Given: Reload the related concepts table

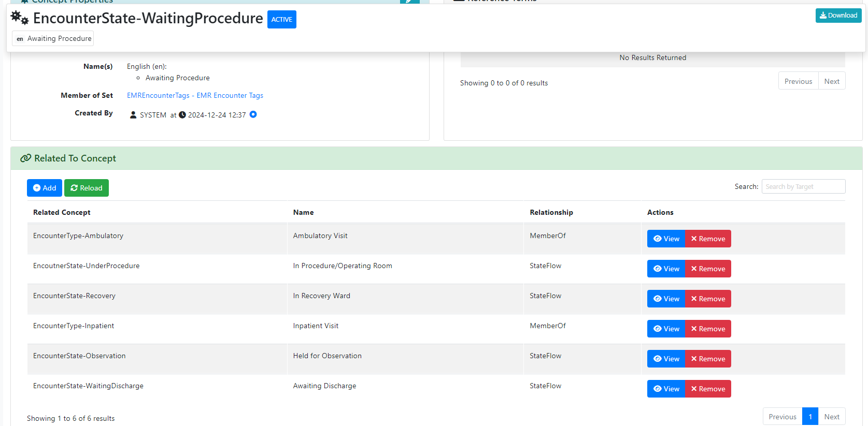Looking at the screenshot, I should pyautogui.click(x=87, y=188).
